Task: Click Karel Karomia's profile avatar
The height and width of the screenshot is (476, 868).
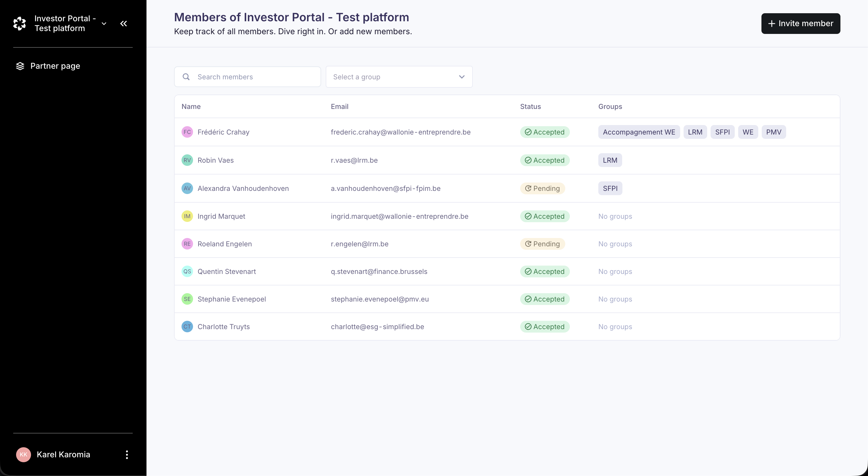Action: [23, 454]
